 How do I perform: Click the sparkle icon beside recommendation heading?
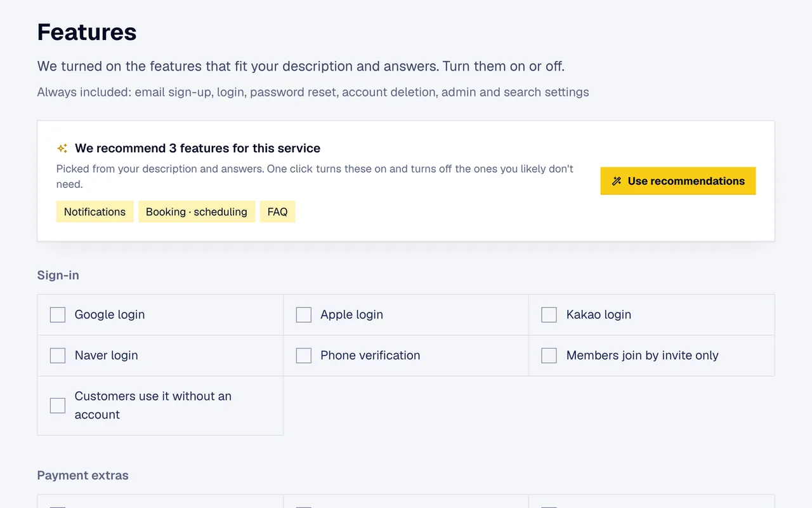click(x=62, y=149)
